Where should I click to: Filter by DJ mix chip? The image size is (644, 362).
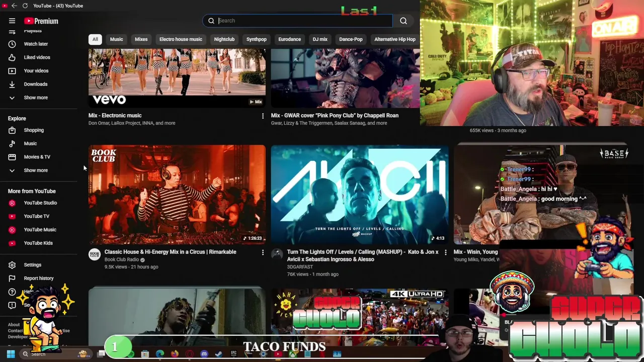(320, 39)
